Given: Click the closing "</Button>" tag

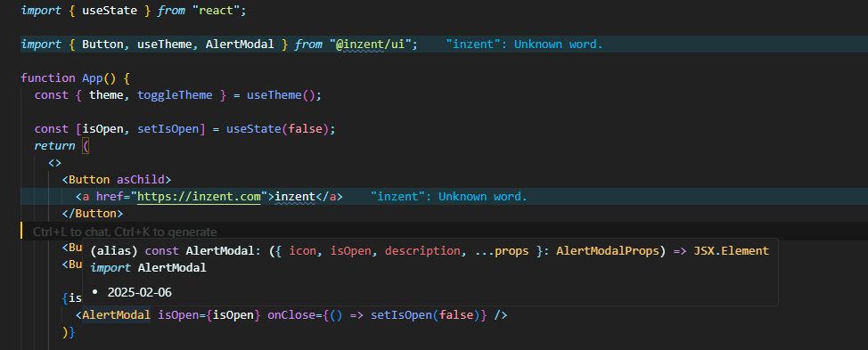Looking at the screenshot, I should (x=93, y=214).
